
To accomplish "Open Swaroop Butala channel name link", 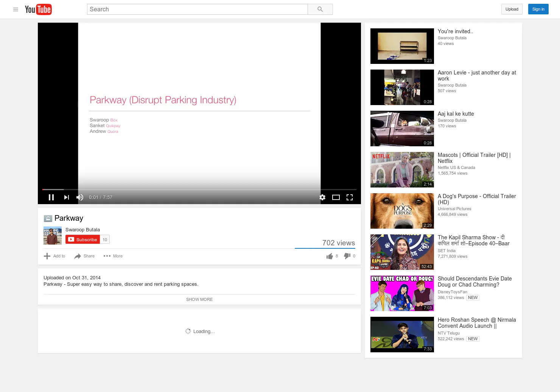I will (82, 230).
